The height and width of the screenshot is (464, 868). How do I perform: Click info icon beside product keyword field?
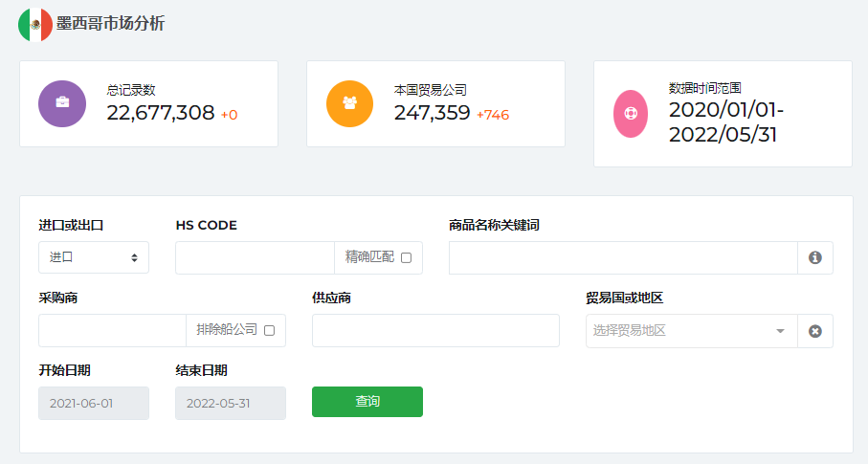point(815,257)
